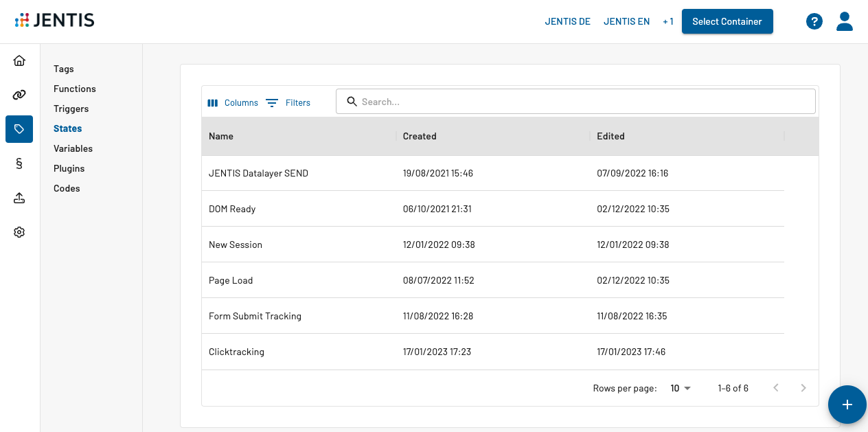Open the Functions menu item

tap(75, 89)
